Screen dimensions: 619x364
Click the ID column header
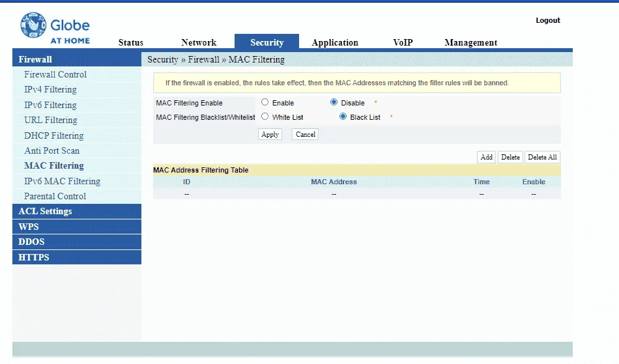coord(187,182)
